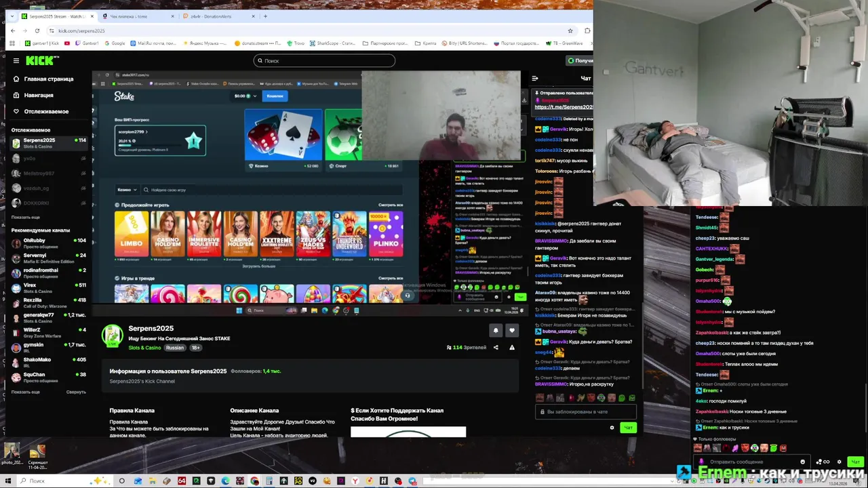
Task: Click the Russian language tag
Action: point(175,348)
